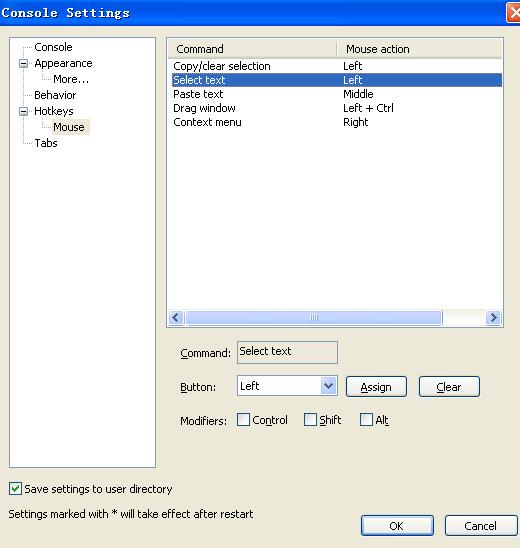This screenshot has height=548, width=520.
Task: Collapse the Hotkeys tree node
Action: tap(23, 111)
